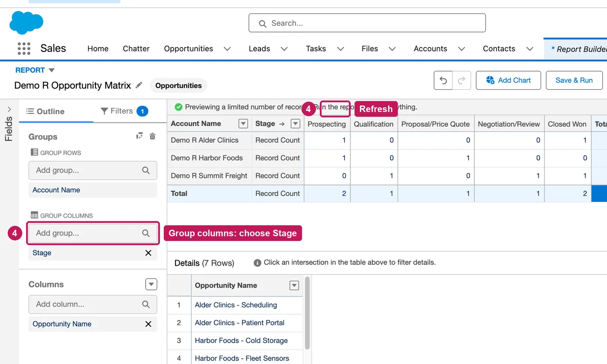Click the Demo R Harbor Foods row
Viewport: 607px width, 364px height.
[x=207, y=158]
